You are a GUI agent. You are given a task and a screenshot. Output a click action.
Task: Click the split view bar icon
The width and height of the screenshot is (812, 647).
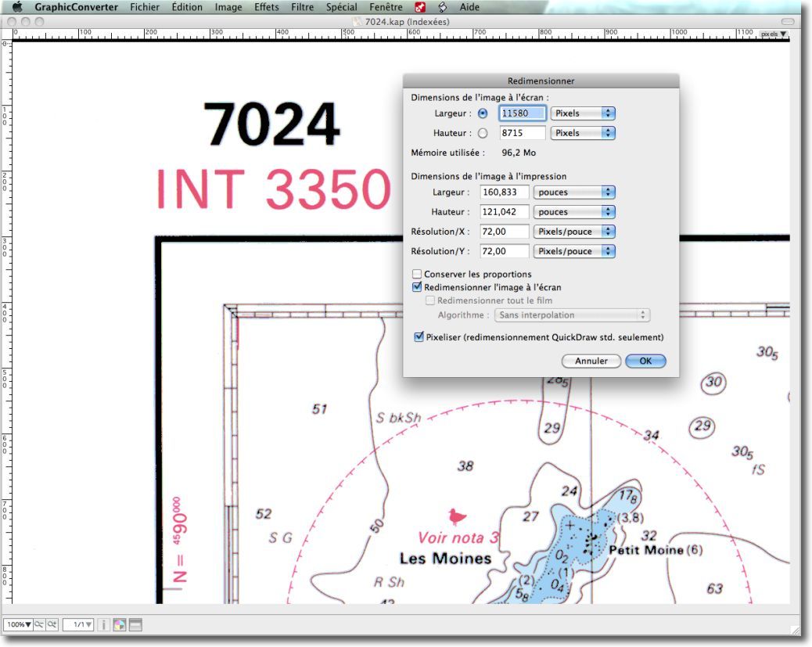point(135,625)
